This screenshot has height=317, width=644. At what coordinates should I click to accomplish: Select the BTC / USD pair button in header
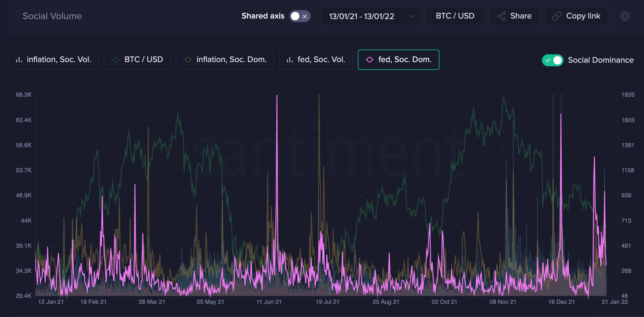(x=455, y=16)
